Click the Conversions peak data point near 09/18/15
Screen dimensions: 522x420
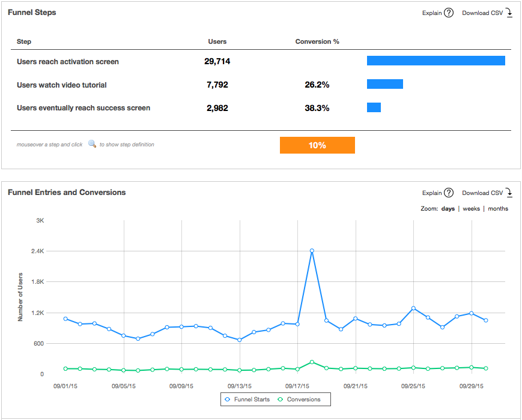312,362
